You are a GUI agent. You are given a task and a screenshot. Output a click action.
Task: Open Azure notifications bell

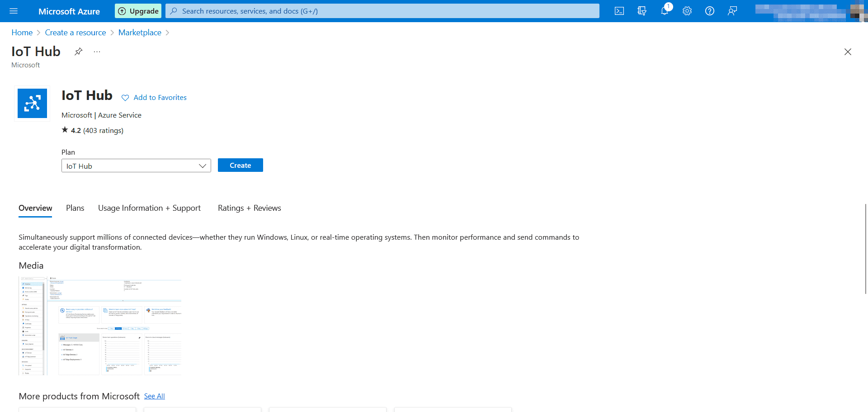click(665, 11)
